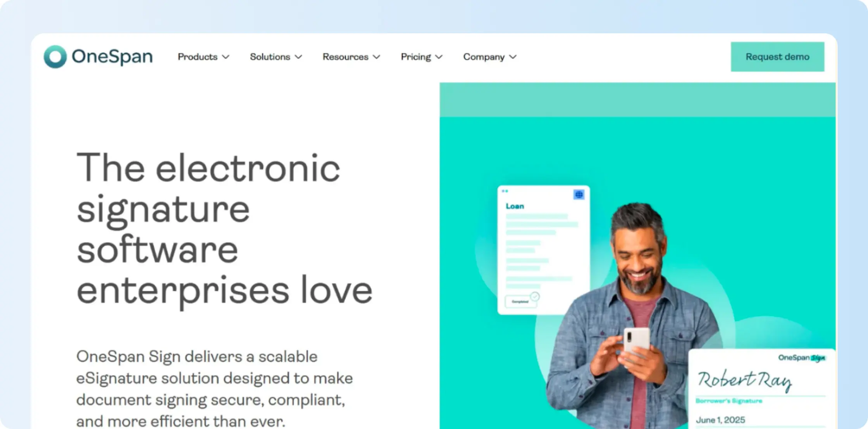Click the OneSpan logo circle icon
This screenshot has height=429, width=868.
(55, 57)
